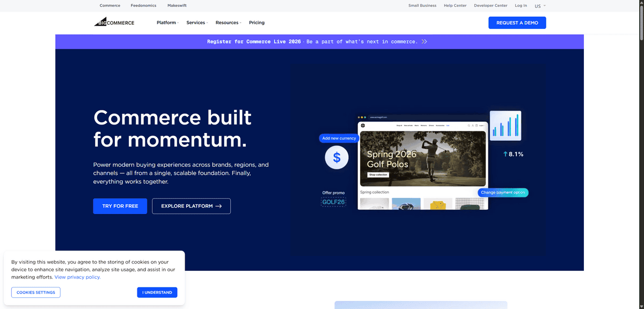This screenshot has height=309, width=644.
Task: Click the double chevron in the Commerce Live banner
Action: pos(425,41)
